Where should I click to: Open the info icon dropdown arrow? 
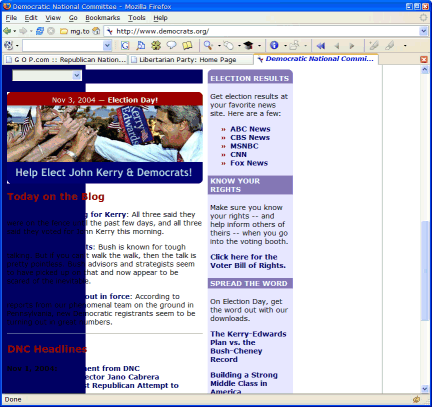pyautogui.click(x=285, y=46)
